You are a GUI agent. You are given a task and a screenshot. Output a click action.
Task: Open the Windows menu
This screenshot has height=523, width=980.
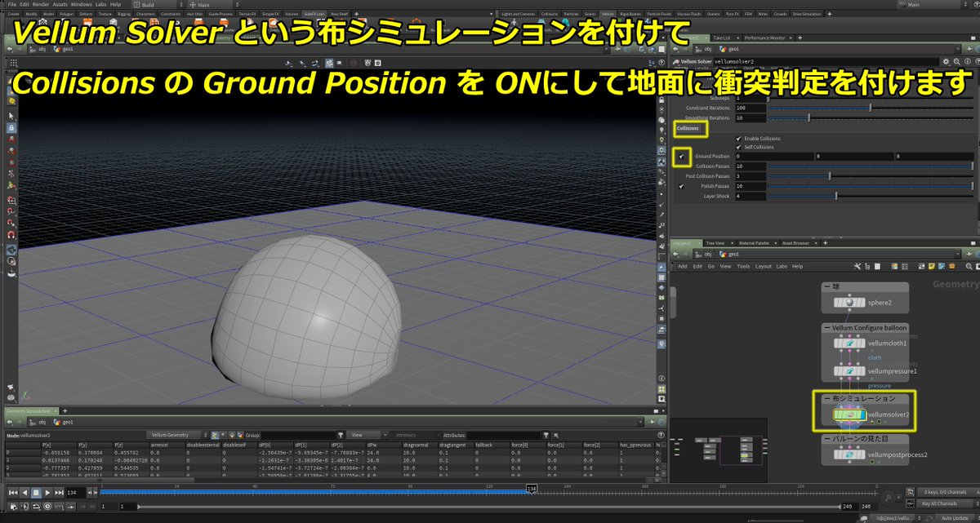[x=82, y=4]
